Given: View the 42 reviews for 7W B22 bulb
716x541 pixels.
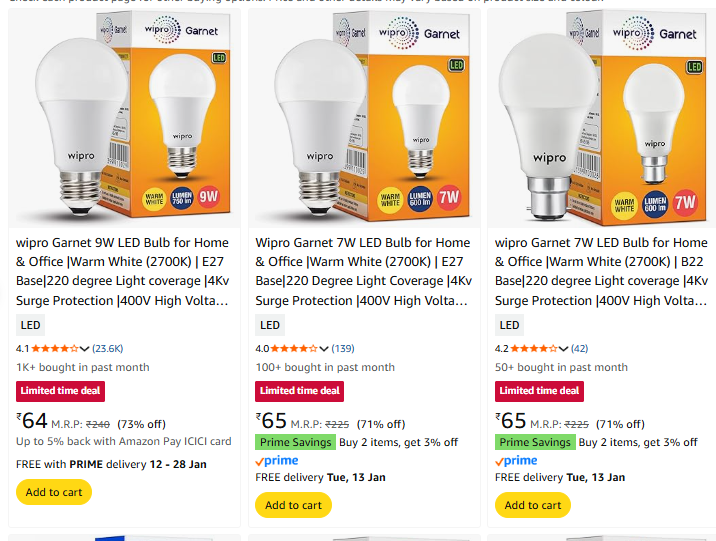Looking at the screenshot, I should [580, 349].
